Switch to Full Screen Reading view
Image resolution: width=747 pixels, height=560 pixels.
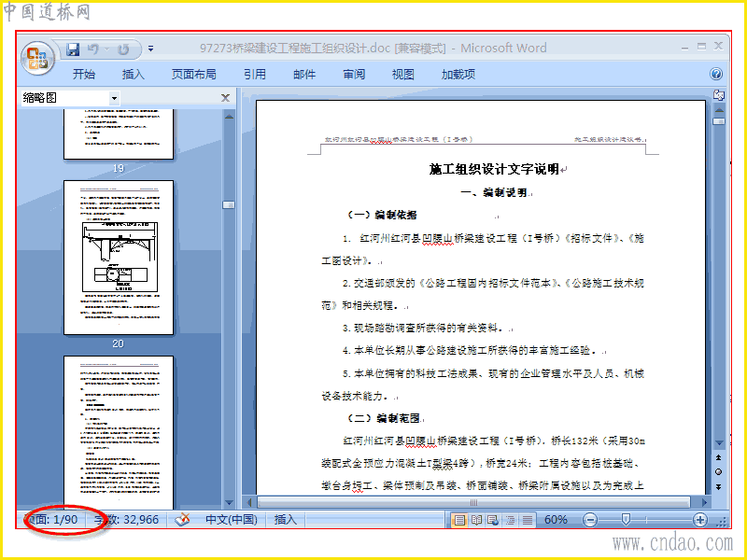pyautogui.click(x=476, y=520)
